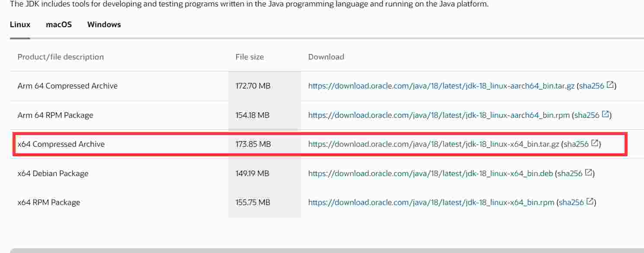
Task: Switch to the macOS tab
Action: coord(59,25)
